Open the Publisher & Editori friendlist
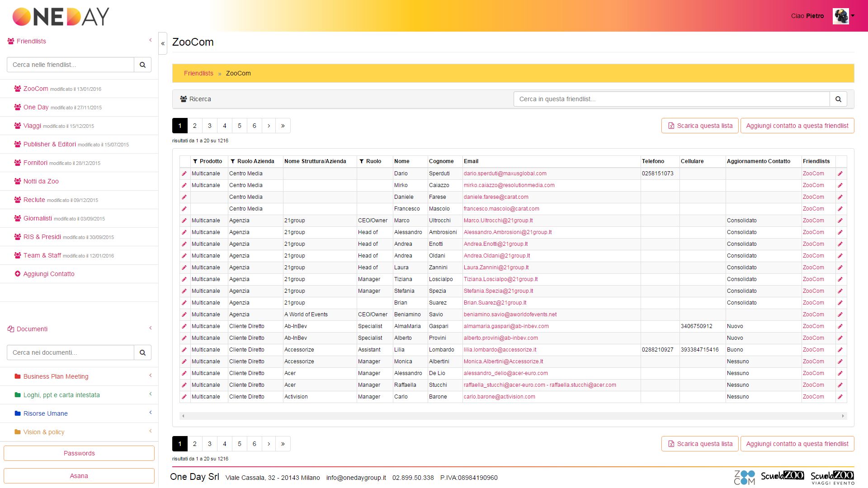 [x=50, y=144]
